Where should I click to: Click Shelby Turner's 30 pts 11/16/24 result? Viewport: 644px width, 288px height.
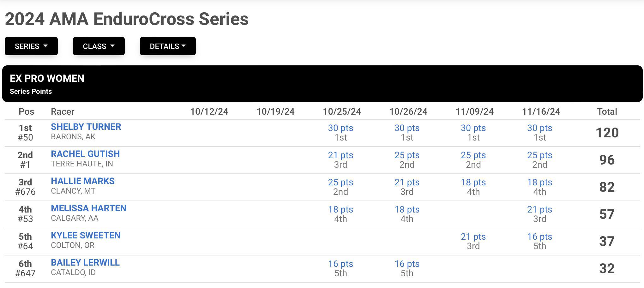click(x=539, y=128)
